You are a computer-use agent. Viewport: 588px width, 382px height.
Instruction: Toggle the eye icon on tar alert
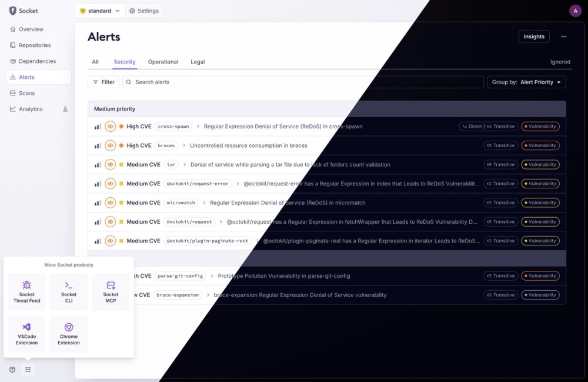click(x=111, y=164)
